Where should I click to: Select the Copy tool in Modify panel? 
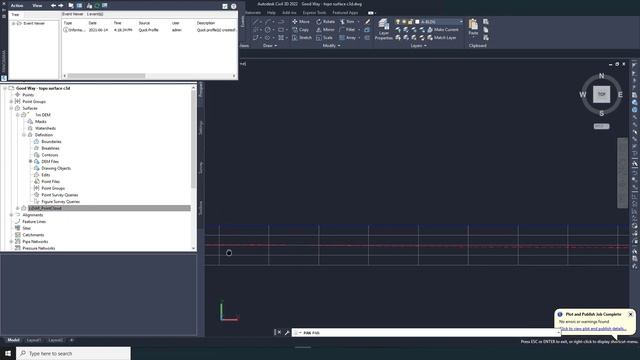click(x=301, y=30)
